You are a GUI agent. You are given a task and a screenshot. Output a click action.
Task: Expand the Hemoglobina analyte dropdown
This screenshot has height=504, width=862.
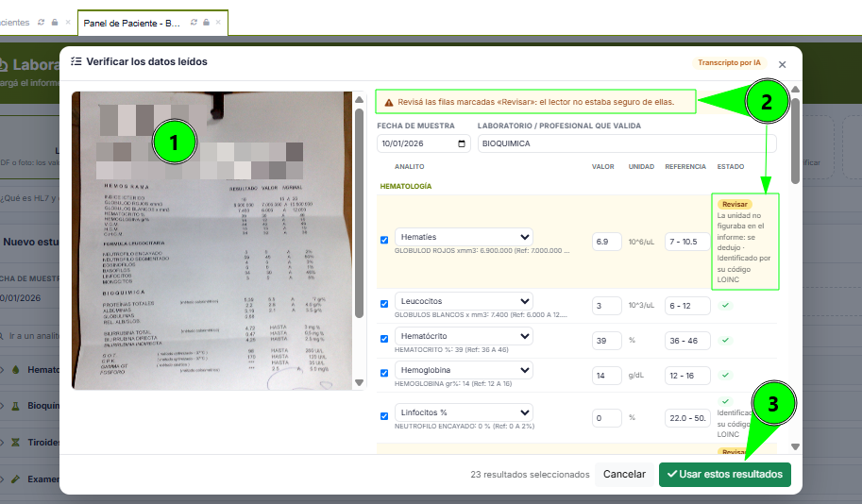point(464,370)
